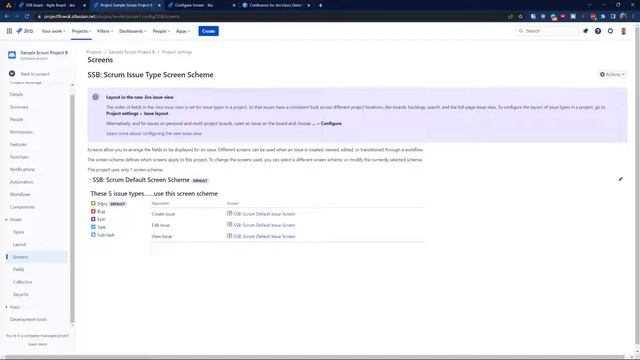Open Automation in project settings sidebar
This screenshot has height=360, width=640.
click(21, 182)
